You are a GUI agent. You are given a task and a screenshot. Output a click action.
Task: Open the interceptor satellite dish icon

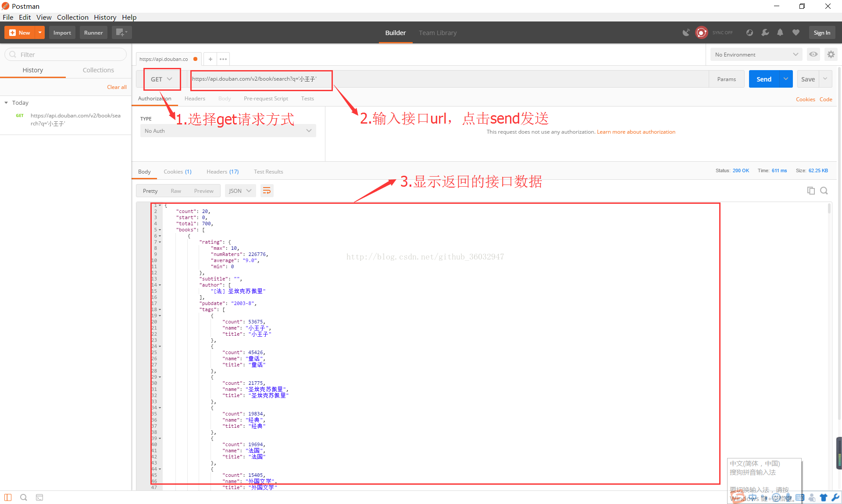point(686,32)
